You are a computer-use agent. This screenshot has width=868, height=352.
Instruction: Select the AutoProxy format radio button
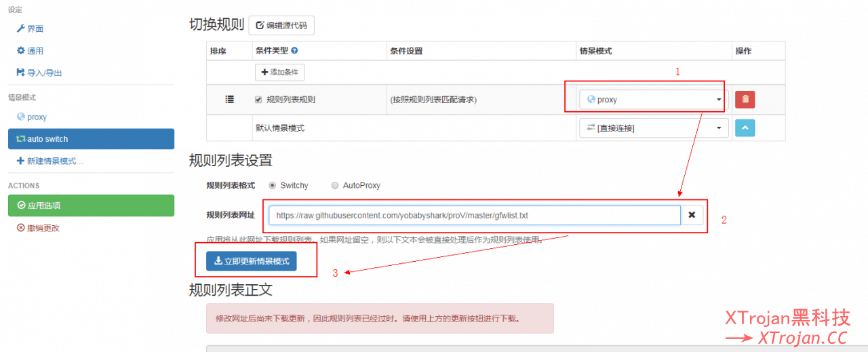335,185
